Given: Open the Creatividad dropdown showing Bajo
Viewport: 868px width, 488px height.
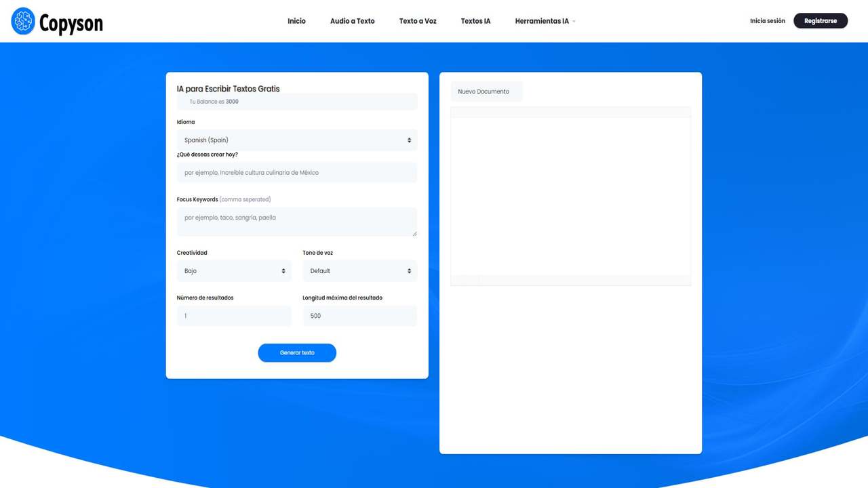Looking at the screenshot, I should click(234, 271).
